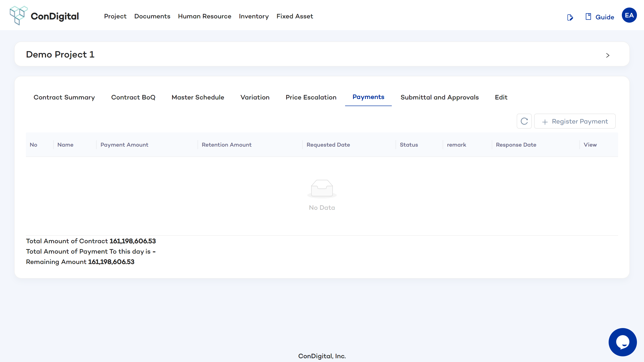Click the Payment Amount column header
Image resolution: width=644 pixels, height=362 pixels.
point(124,145)
